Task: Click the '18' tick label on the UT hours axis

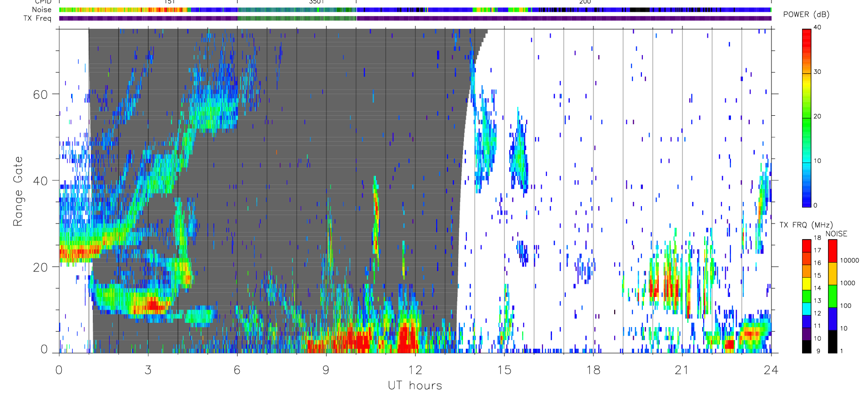Action: pyautogui.click(x=593, y=370)
